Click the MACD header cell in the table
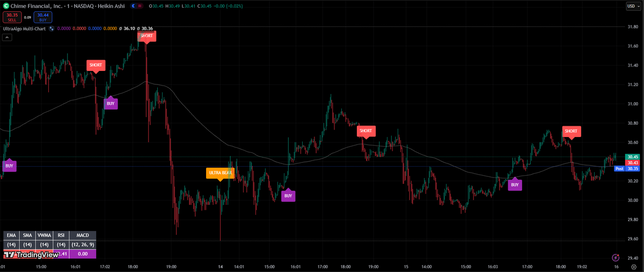 83,235
